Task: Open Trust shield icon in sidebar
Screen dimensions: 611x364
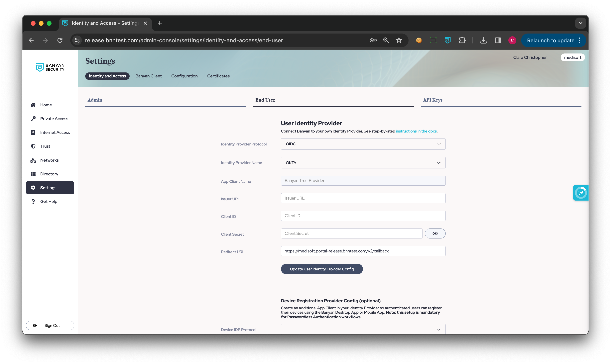Action: coord(33,146)
